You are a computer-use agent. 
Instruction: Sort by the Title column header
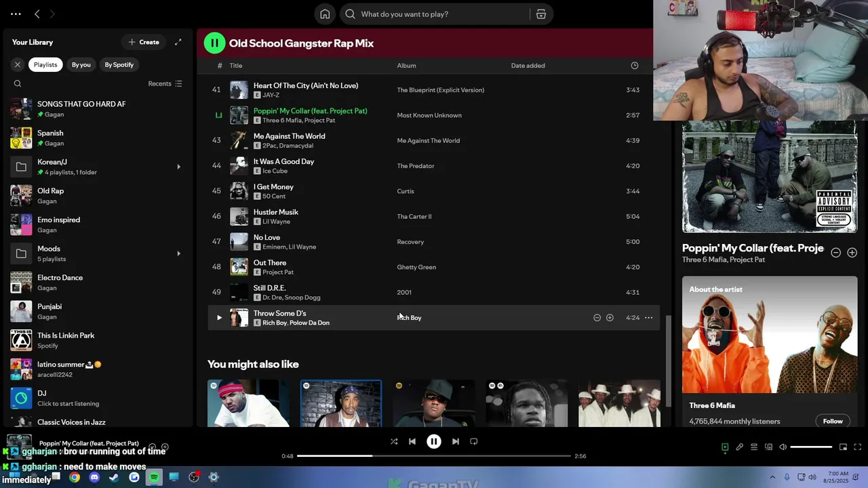coord(235,66)
